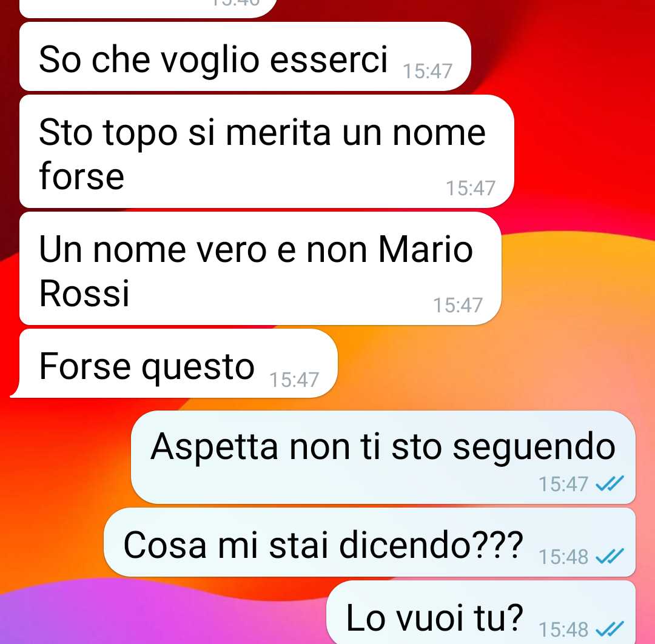Click read-receipt checkmarks on 'Aspetta non ti sto seguendo'

point(610,484)
